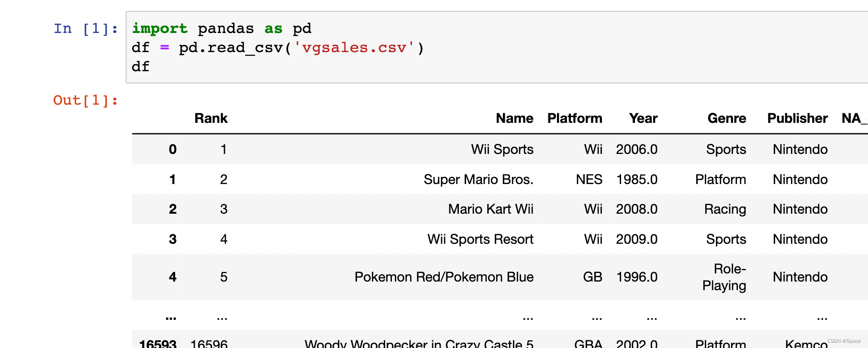Click the Woody Woodpecker in Crazy Castle 5 cell
Viewport: 868px width, 348px height.
(419, 343)
